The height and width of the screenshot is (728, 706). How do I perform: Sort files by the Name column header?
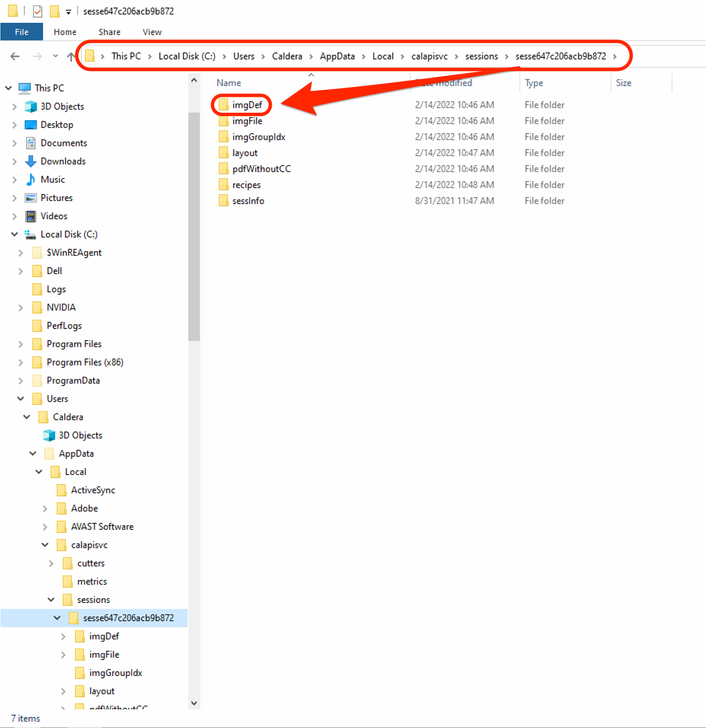coord(228,82)
